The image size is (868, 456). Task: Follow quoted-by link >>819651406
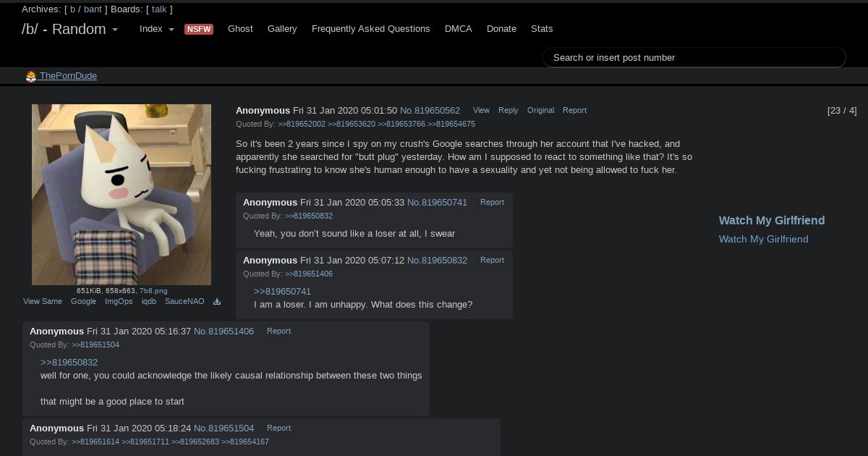point(309,274)
